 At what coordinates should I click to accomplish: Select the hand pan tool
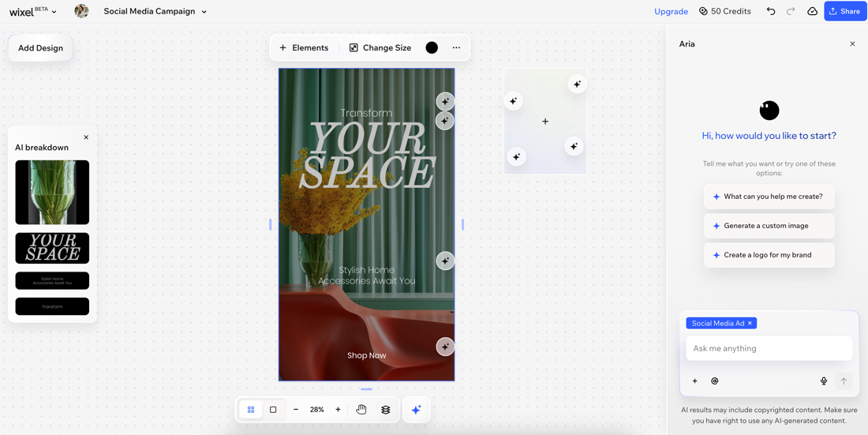(x=361, y=410)
